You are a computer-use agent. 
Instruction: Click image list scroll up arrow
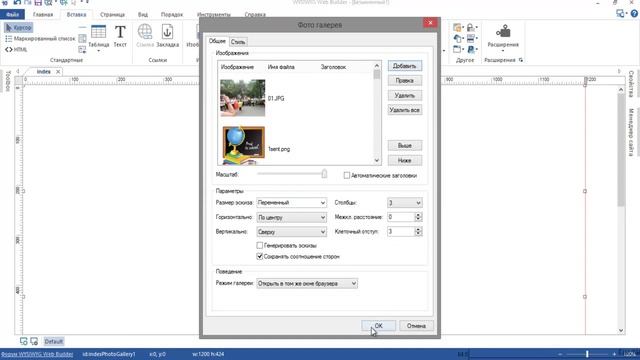point(377,65)
